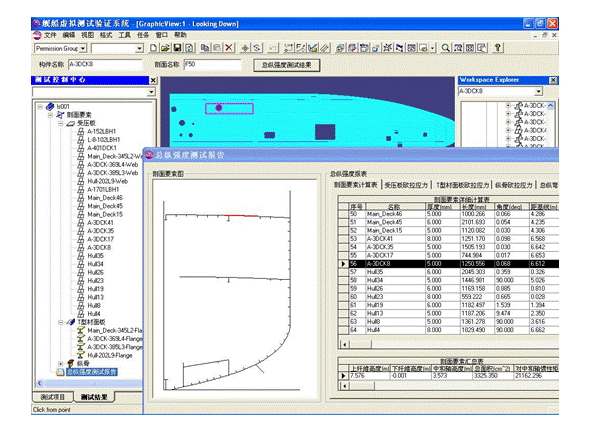Click the red X delete toolbar icon
This screenshot has height=430, width=600.
point(230,47)
